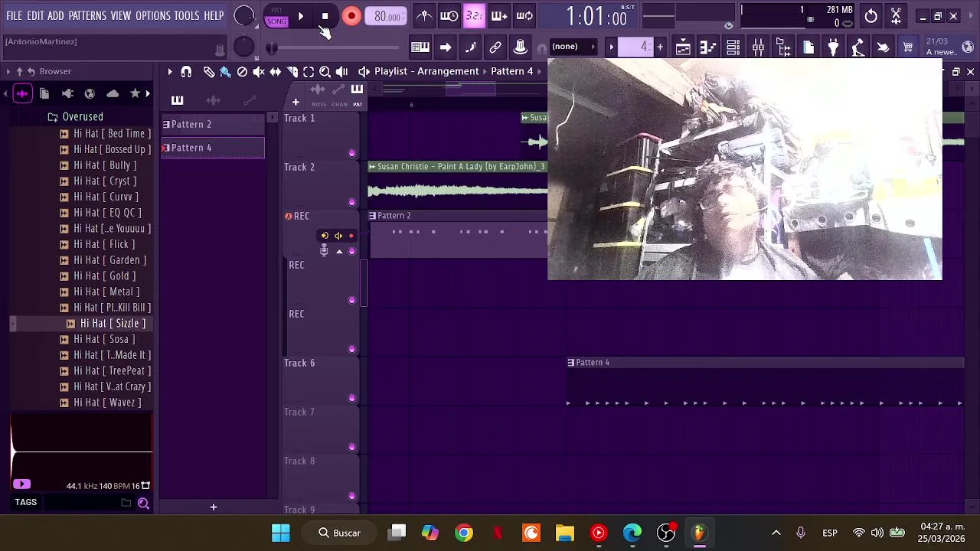This screenshot has height=551, width=980.
Task: Open the Mixer icon
Action: click(758, 47)
